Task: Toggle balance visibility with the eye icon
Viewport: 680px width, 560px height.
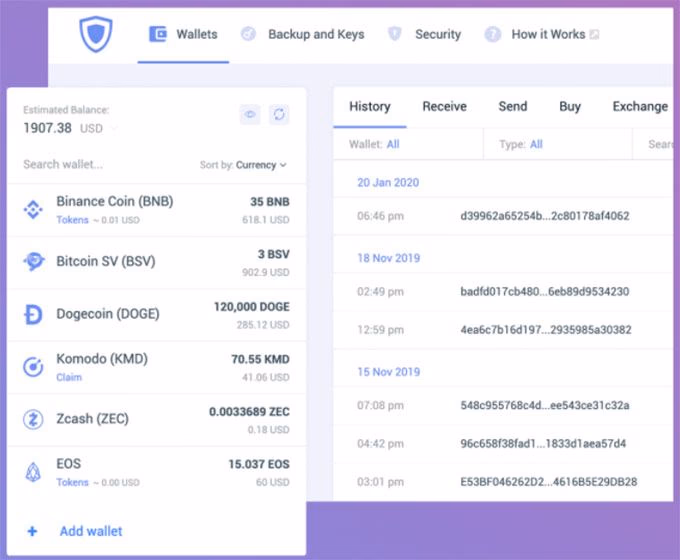Action: pyautogui.click(x=250, y=114)
